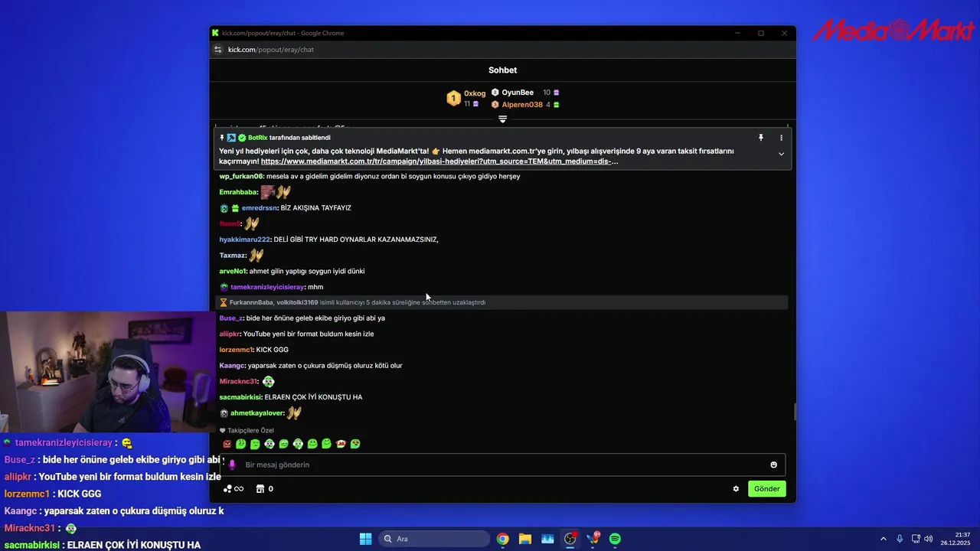Open chat settings via the gear icon
Image resolution: width=980 pixels, height=551 pixels.
pos(736,489)
